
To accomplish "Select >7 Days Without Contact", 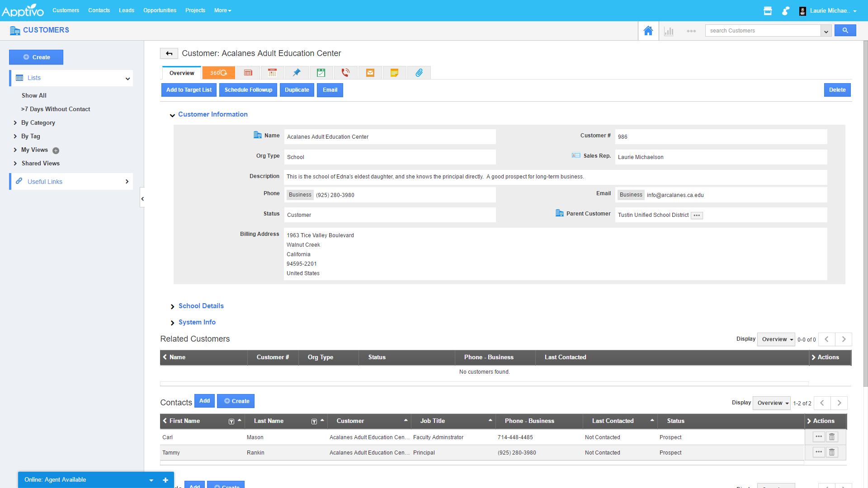I will [56, 109].
